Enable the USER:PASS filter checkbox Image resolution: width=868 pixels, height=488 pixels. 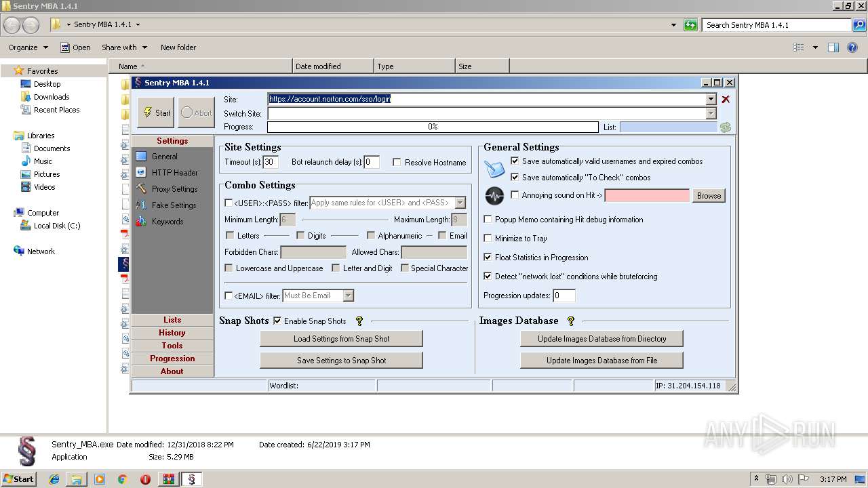[x=229, y=203]
